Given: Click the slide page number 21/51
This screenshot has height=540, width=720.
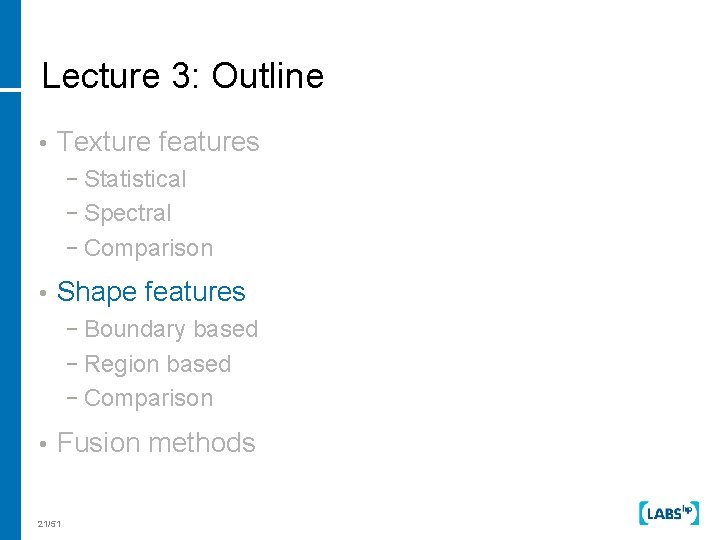Looking at the screenshot, I should point(49,524).
